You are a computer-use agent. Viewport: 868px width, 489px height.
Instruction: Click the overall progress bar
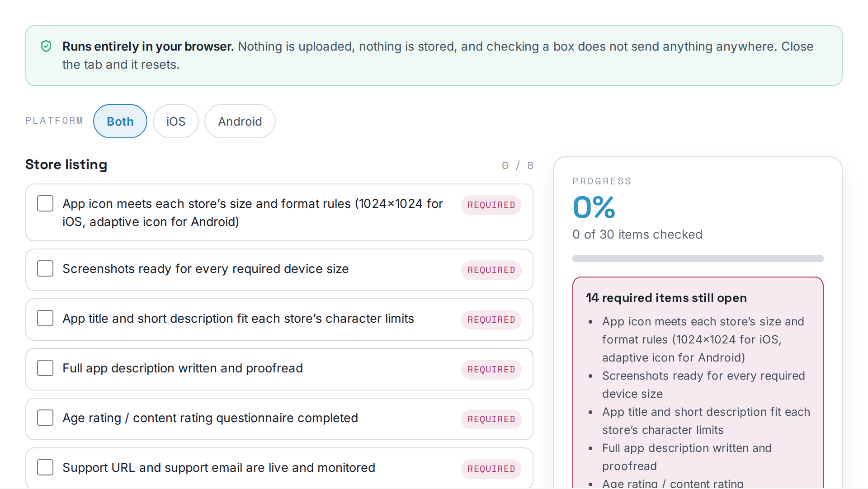(x=698, y=259)
